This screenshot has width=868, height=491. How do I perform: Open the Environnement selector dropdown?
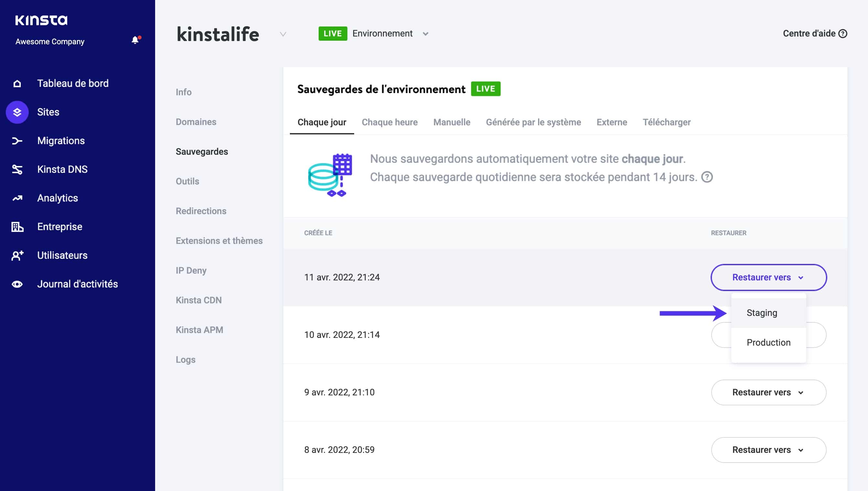pyautogui.click(x=426, y=34)
